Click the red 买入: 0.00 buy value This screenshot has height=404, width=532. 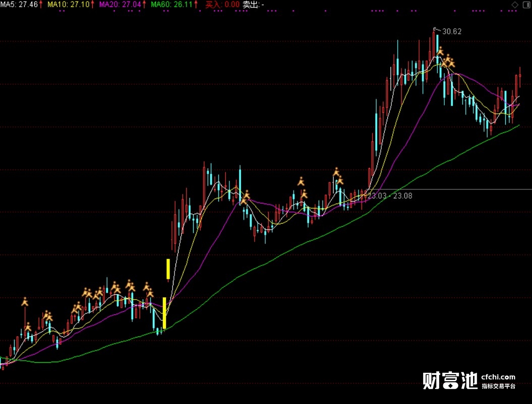click(222, 5)
